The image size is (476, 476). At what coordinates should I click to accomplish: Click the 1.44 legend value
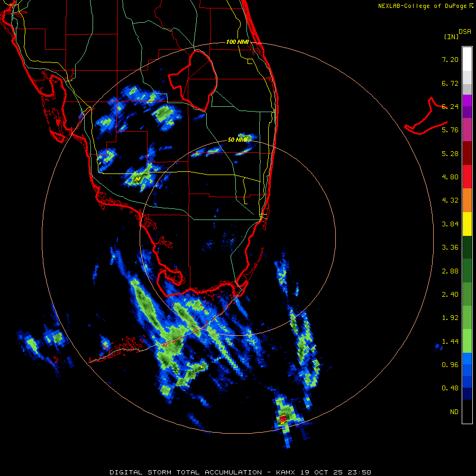(x=450, y=342)
